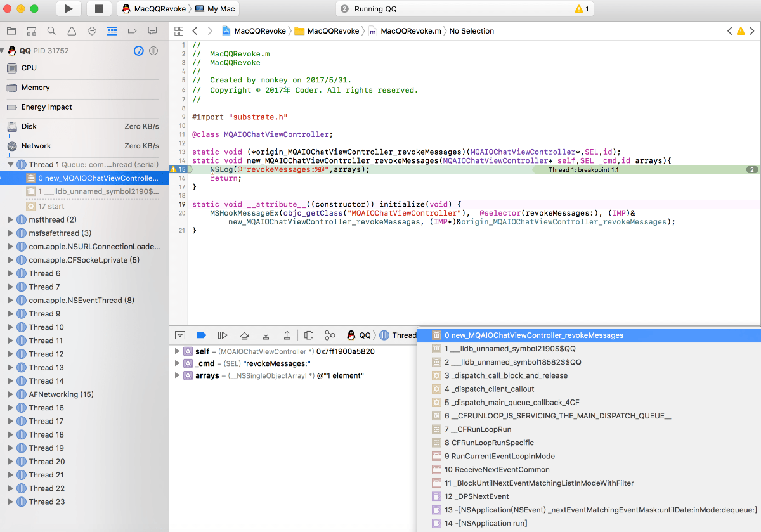
Task: Open the Memory gauge report
Action: coord(36,88)
